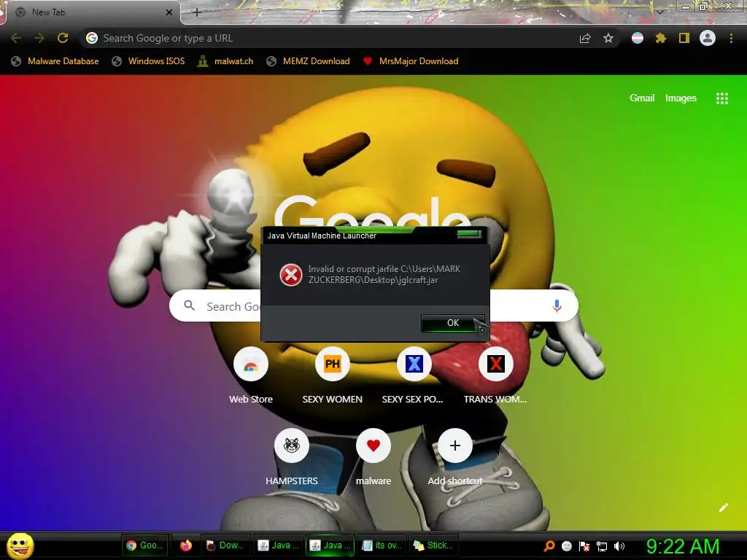Click OK in Java error dialog
The image size is (747, 560).
453,323
